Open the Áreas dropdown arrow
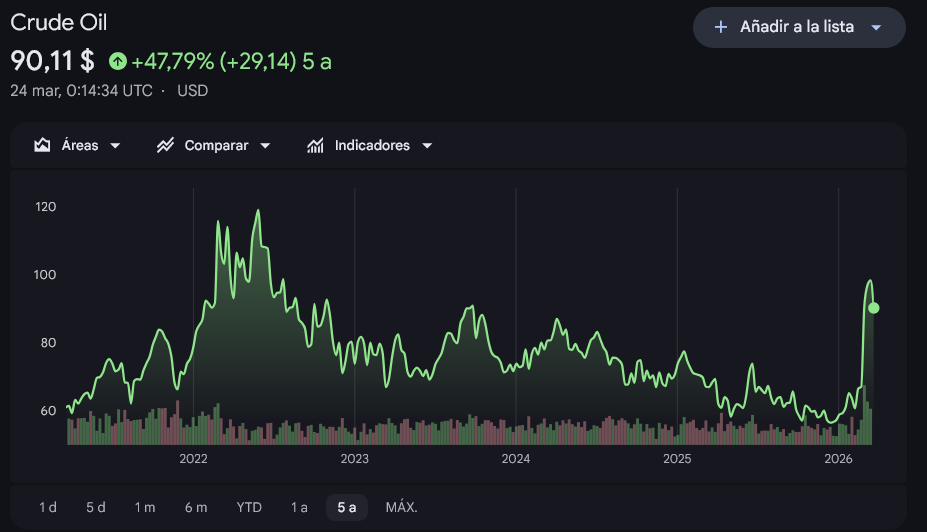The width and height of the screenshot is (927, 532). click(115, 146)
